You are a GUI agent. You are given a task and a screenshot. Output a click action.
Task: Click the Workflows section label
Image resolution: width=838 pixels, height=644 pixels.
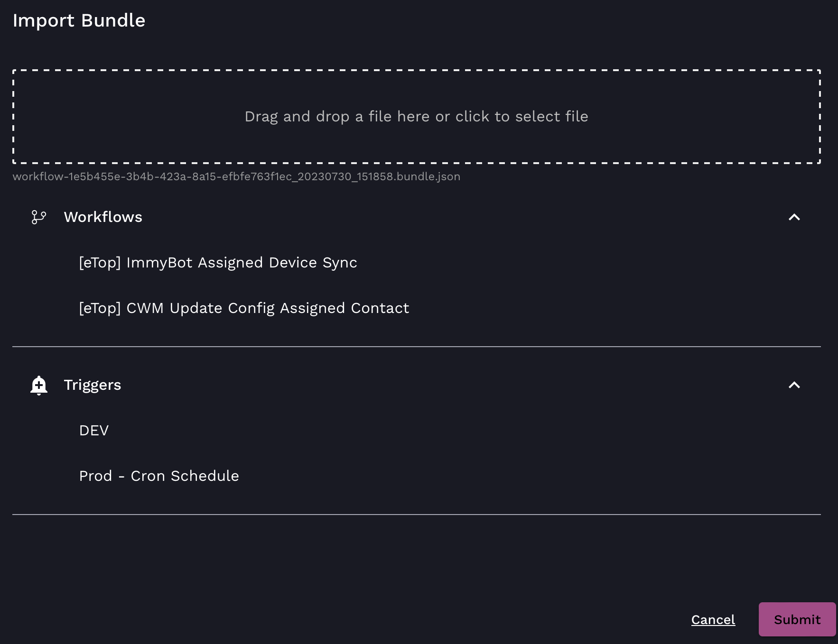click(x=103, y=217)
